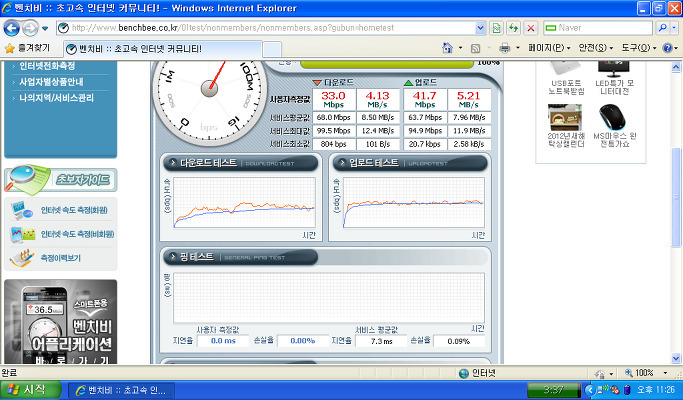The image size is (683, 400).
Task: Click the 초보자가이드 banner
Action: [61, 180]
